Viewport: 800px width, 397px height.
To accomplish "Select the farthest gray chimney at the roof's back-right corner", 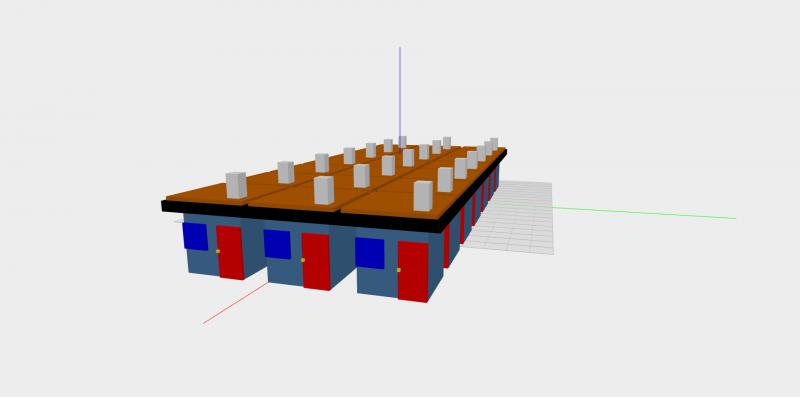I will tap(494, 143).
